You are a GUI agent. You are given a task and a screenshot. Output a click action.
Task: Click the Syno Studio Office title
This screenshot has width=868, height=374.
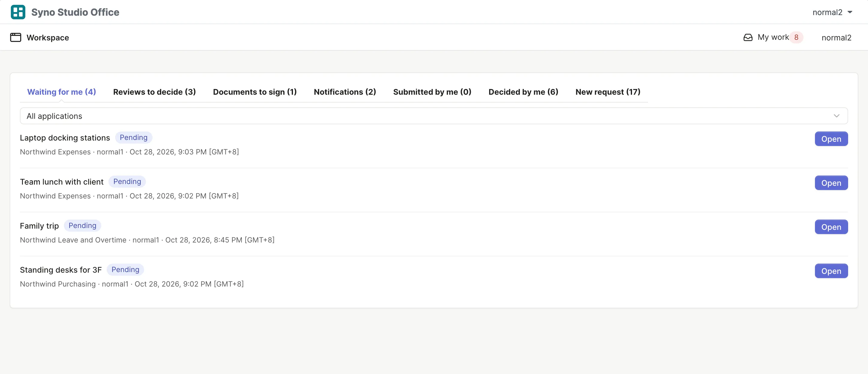tap(75, 12)
